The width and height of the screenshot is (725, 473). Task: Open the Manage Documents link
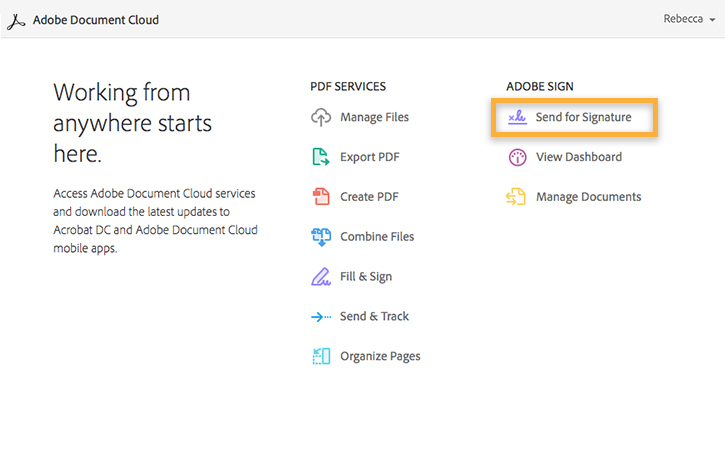click(x=589, y=197)
